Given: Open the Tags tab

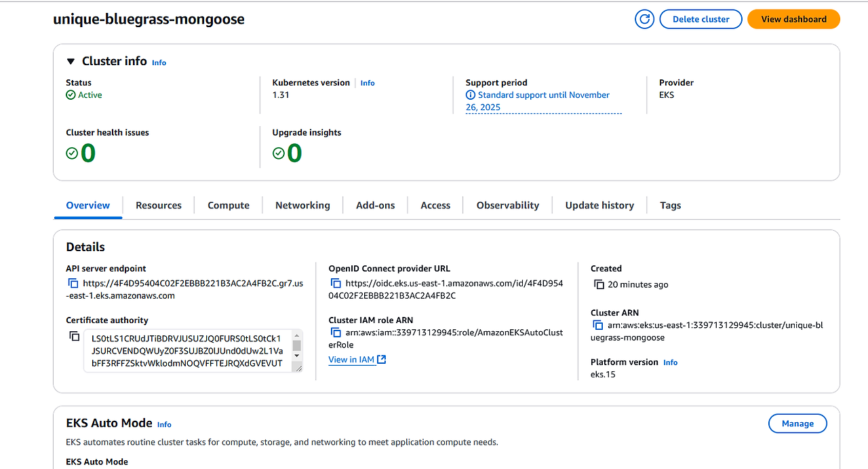Looking at the screenshot, I should 671,205.
